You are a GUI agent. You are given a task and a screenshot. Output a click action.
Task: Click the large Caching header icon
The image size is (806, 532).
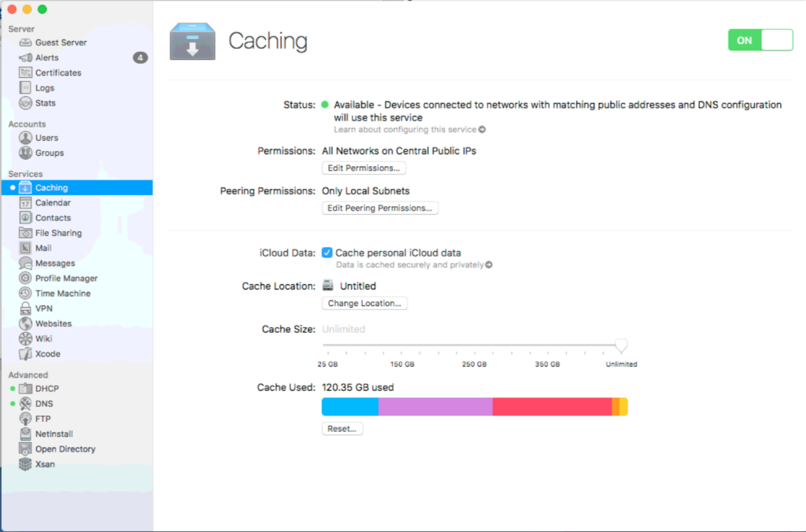point(193,41)
